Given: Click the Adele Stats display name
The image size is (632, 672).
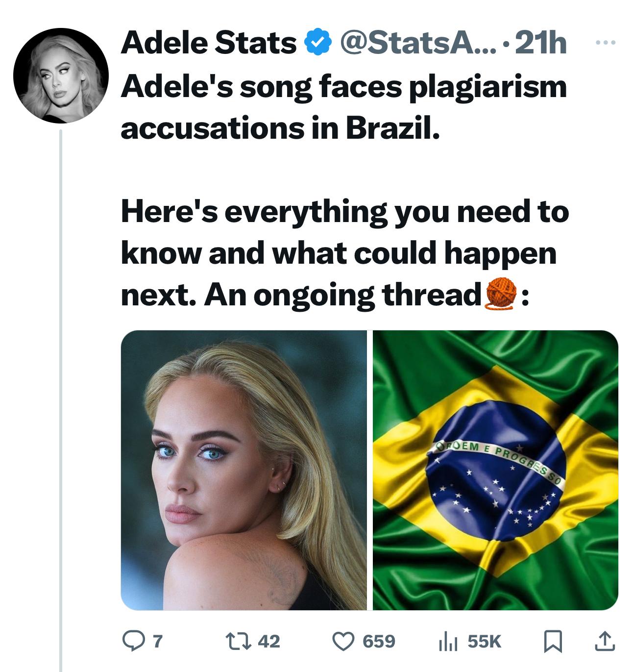Looking at the screenshot, I should (x=209, y=43).
